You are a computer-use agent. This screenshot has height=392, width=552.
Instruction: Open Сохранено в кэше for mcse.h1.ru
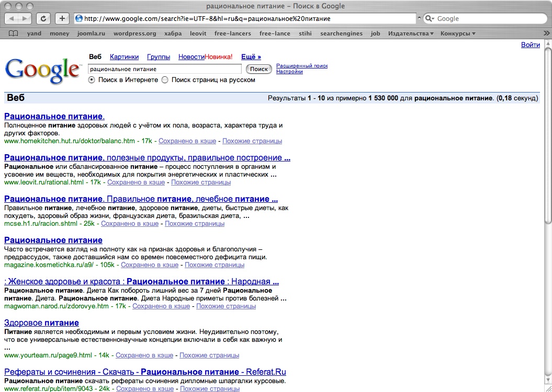point(130,224)
